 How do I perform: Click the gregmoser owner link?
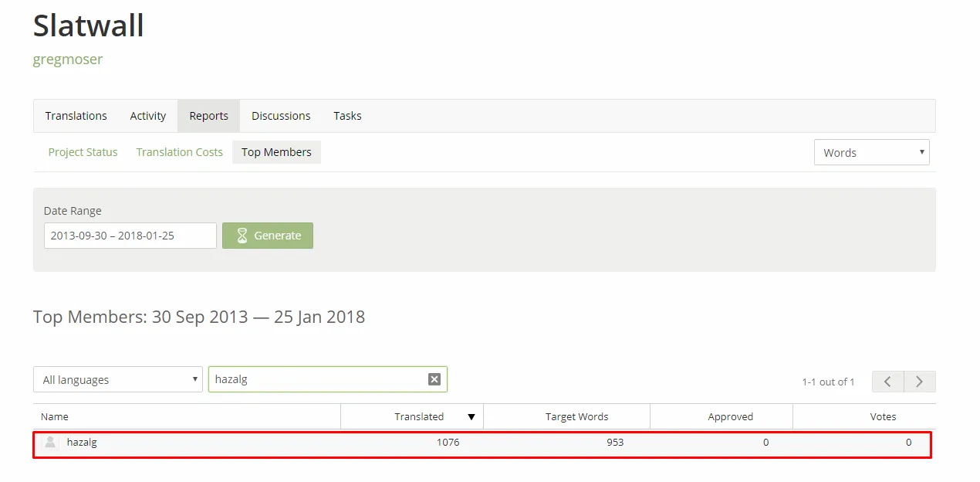[x=68, y=59]
